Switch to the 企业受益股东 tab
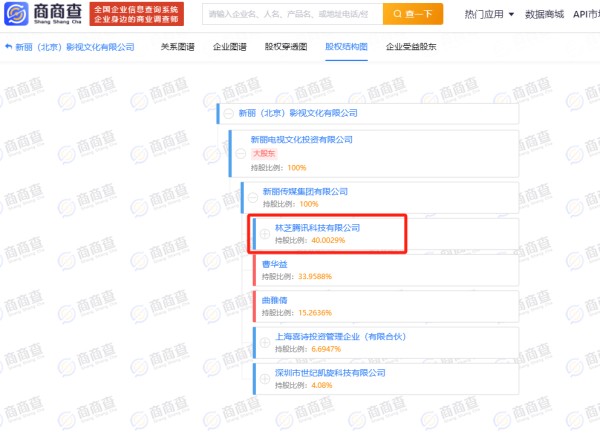 coord(411,47)
